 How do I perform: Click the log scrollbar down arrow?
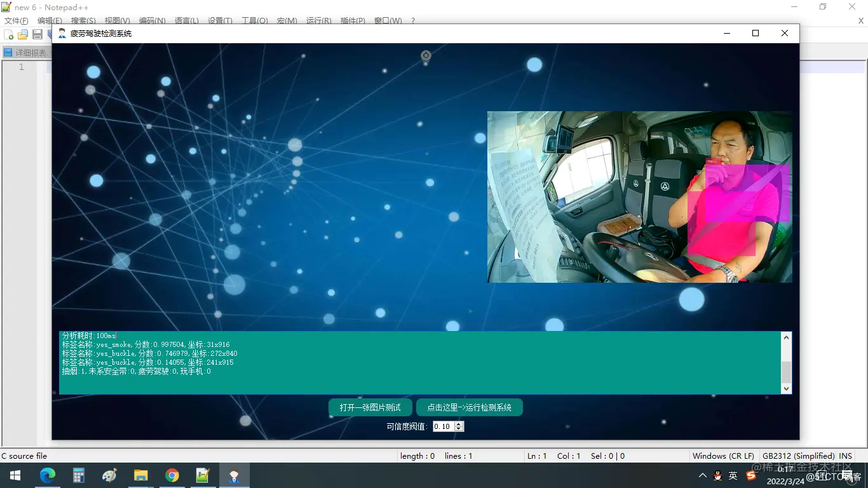pyautogui.click(x=786, y=388)
